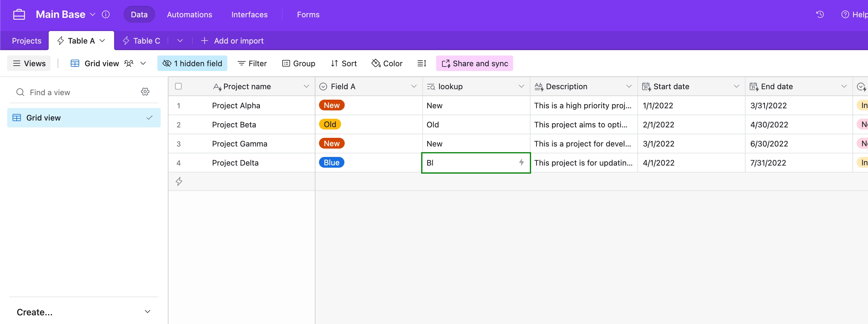
Task: Open Interfaces tab
Action: point(249,14)
